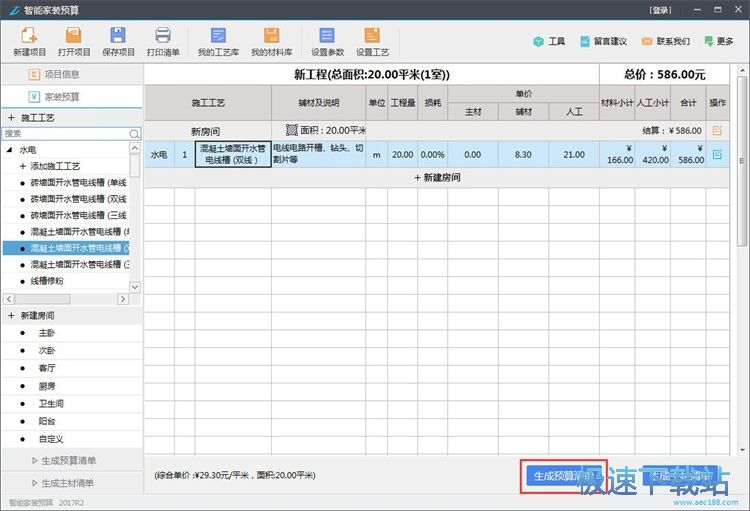Click tree horizontal scroll left arrow
The width and height of the screenshot is (750, 511).
pos(9,299)
